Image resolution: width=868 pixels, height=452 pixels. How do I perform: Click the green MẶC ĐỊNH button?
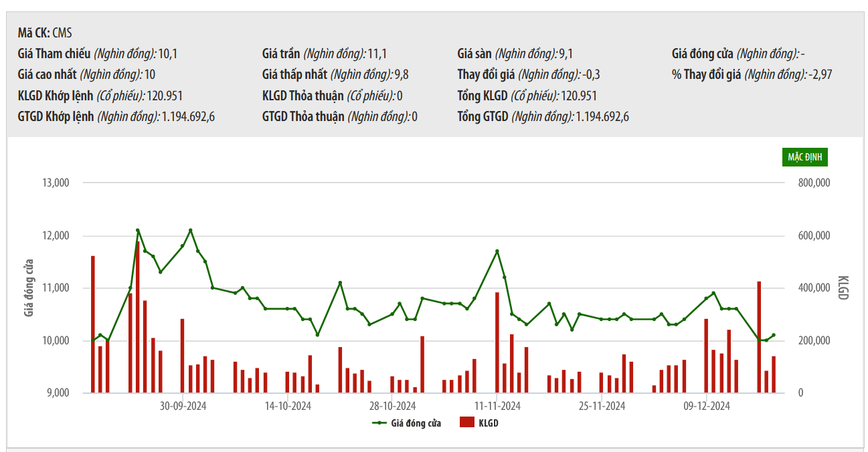(x=805, y=157)
